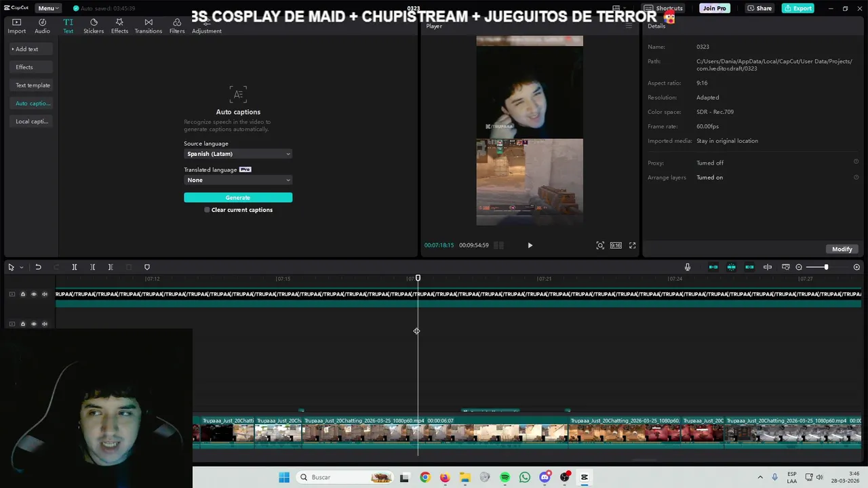868x488 pixels.
Task: Open the 9:16 aspect ratio button
Action: tap(616, 245)
